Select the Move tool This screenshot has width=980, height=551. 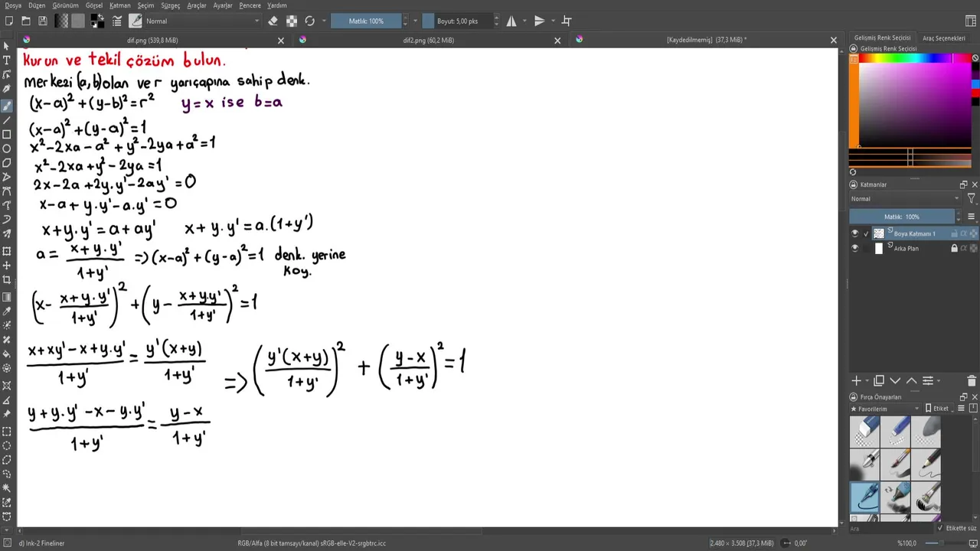point(7,265)
